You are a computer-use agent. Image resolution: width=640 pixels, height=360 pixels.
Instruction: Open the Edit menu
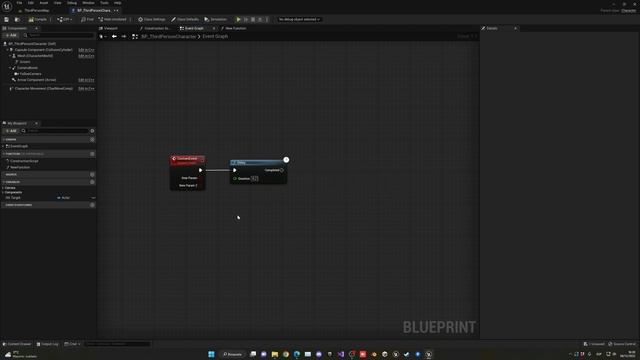[31, 3]
